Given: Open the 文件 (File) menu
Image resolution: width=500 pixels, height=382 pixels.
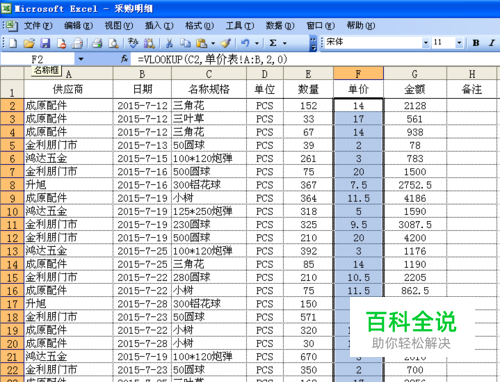Looking at the screenshot, I should pos(38,25).
